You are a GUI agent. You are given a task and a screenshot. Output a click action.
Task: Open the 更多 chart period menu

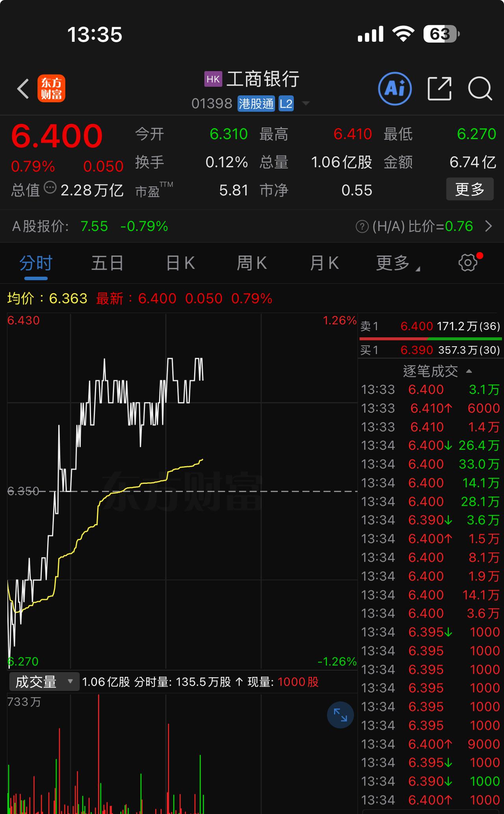[398, 263]
